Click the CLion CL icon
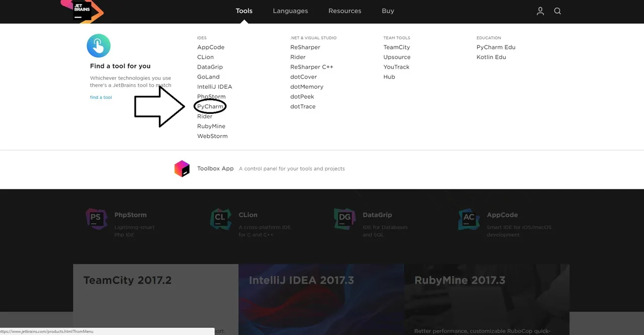 pos(220,219)
